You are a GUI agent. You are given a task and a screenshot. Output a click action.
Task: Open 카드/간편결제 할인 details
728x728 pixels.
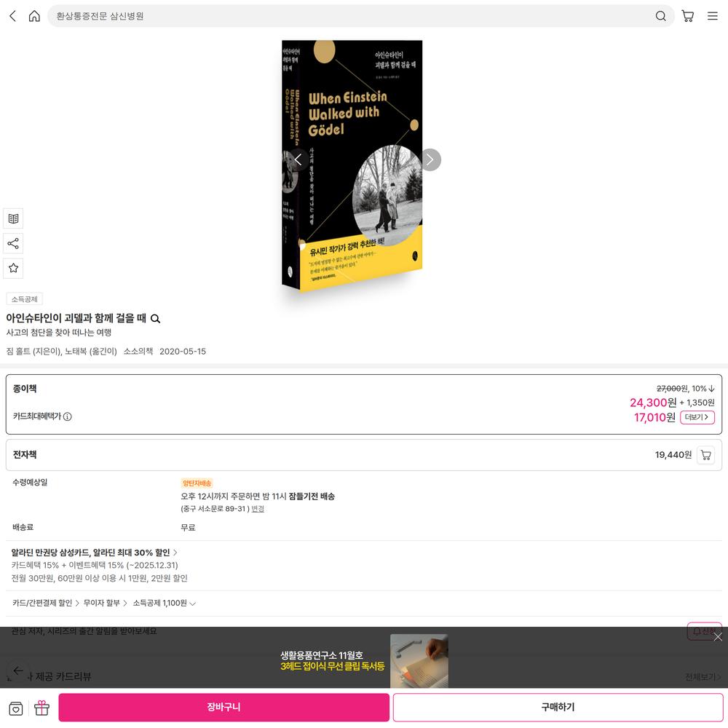click(x=45, y=603)
